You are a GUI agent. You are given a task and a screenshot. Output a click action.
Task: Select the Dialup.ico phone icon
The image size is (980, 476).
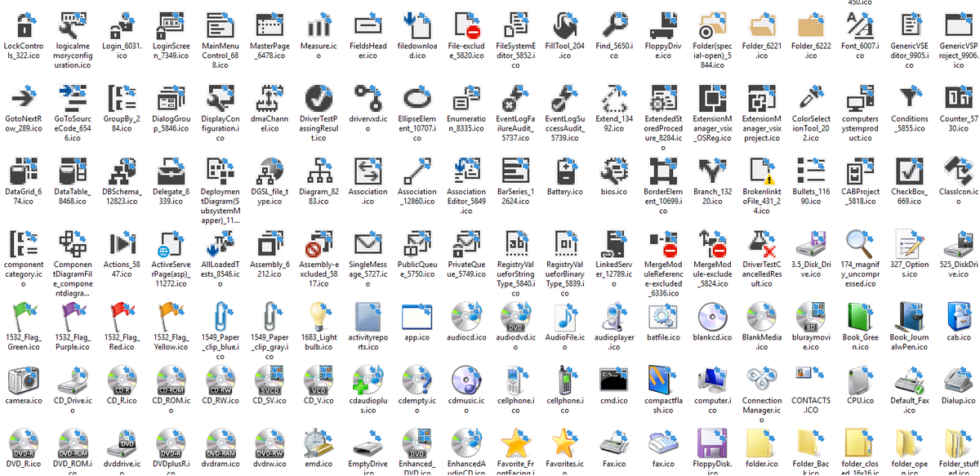(958, 379)
